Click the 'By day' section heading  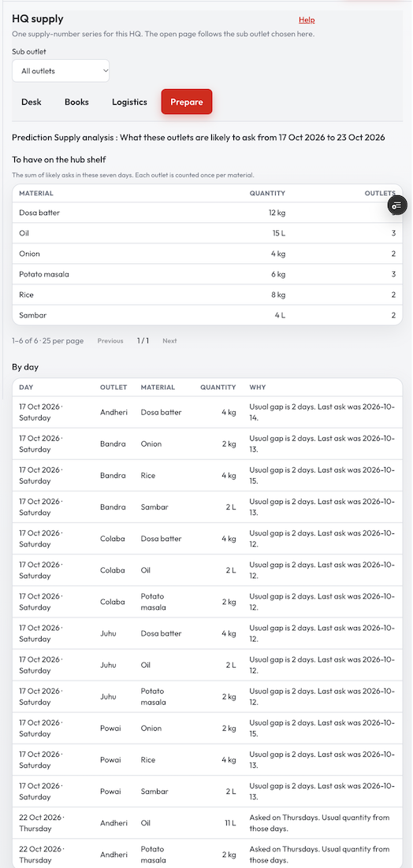pos(25,367)
